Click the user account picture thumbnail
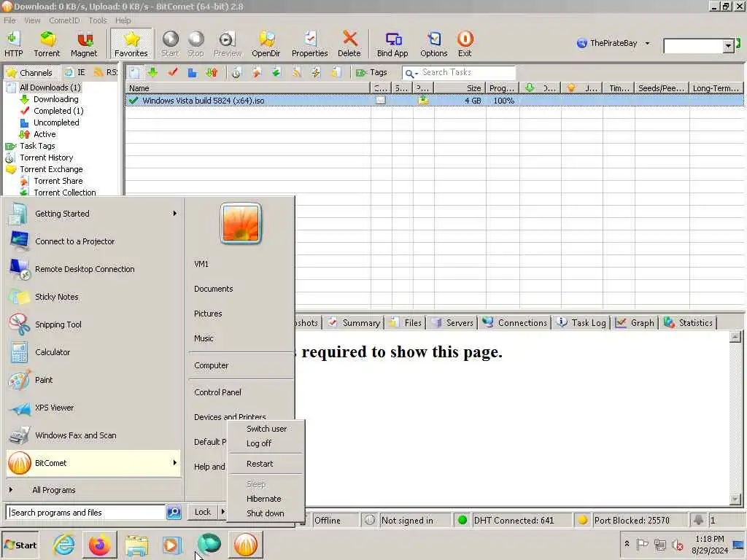 (x=241, y=223)
